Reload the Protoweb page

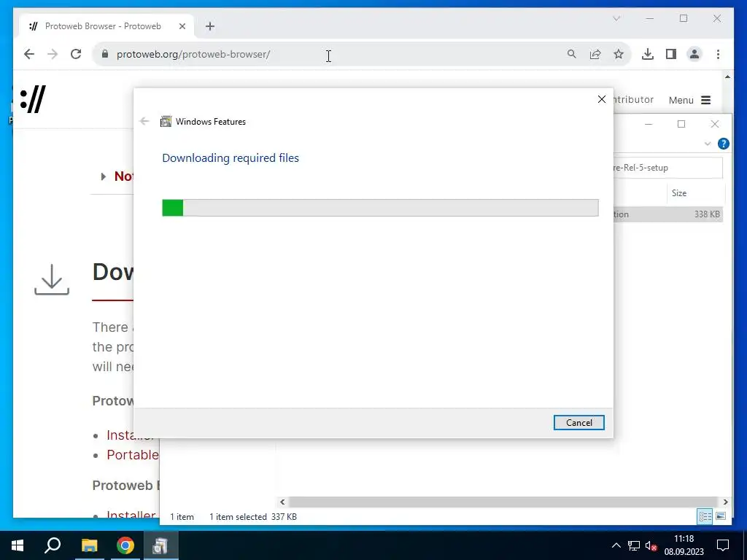[76, 54]
